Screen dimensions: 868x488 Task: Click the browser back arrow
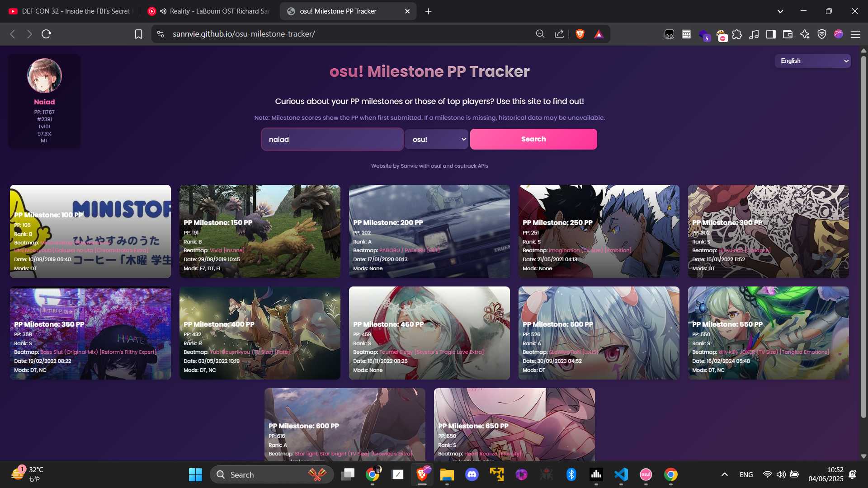13,34
